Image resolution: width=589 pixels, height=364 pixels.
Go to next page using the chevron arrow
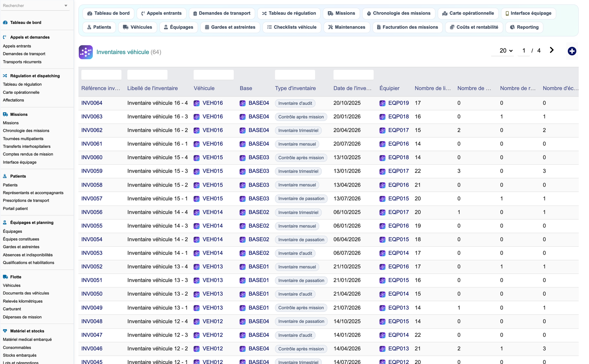(551, 50)
